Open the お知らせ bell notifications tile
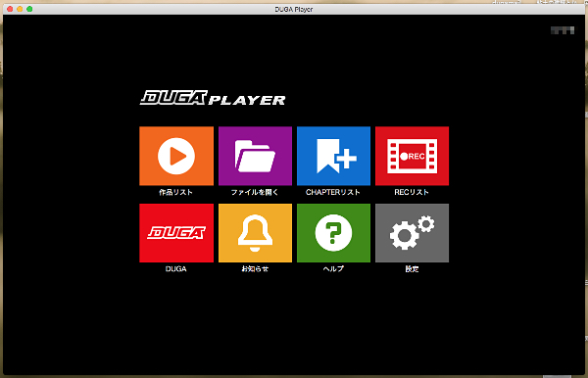Screen dimensions: 588x378 point(255,233)
